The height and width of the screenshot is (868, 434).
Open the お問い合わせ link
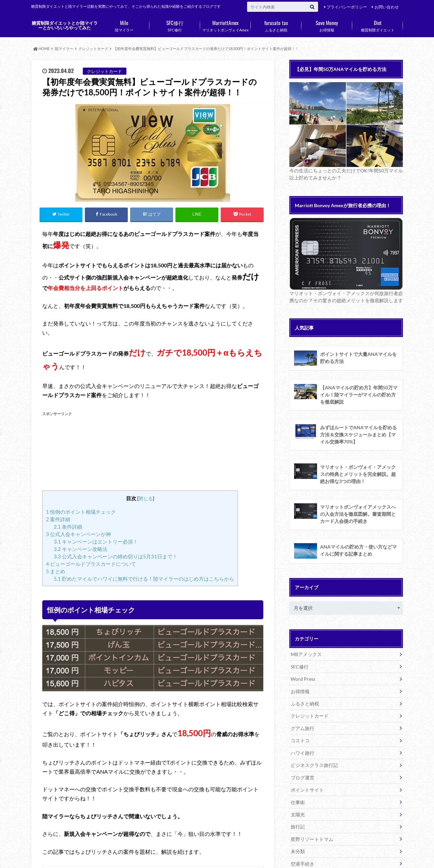[x=385, y=7]
